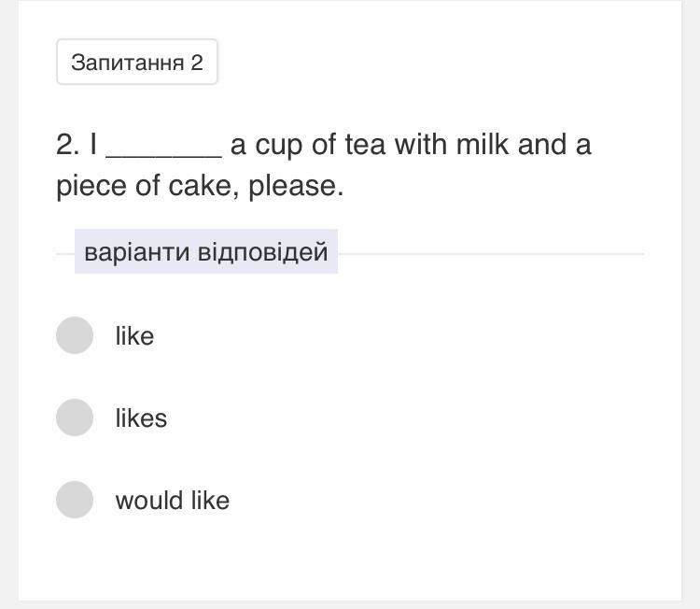Click the "likes" answer label
Image resolution: width=700 pixels, height=609 pixels.
click(x=141, y=418)
